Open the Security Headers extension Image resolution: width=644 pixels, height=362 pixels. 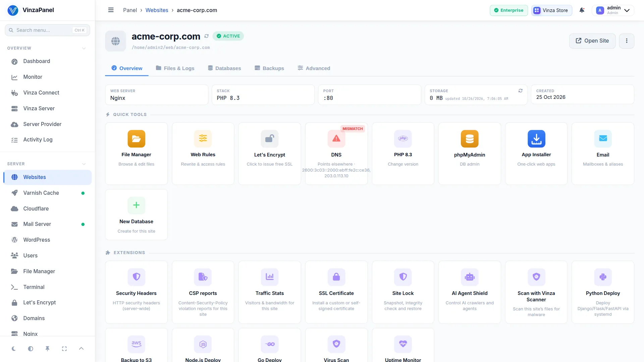click(x=136, y=292)
